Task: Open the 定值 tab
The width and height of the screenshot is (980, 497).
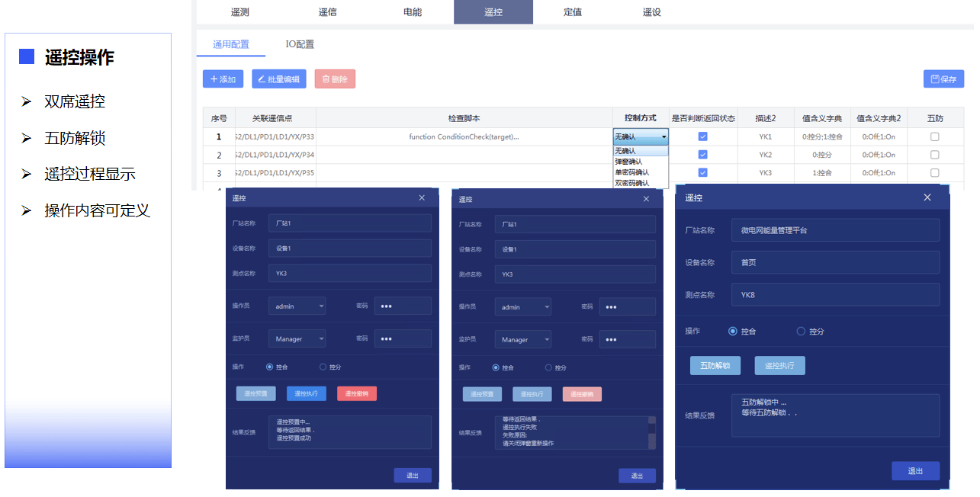Action: click(573, 12)
